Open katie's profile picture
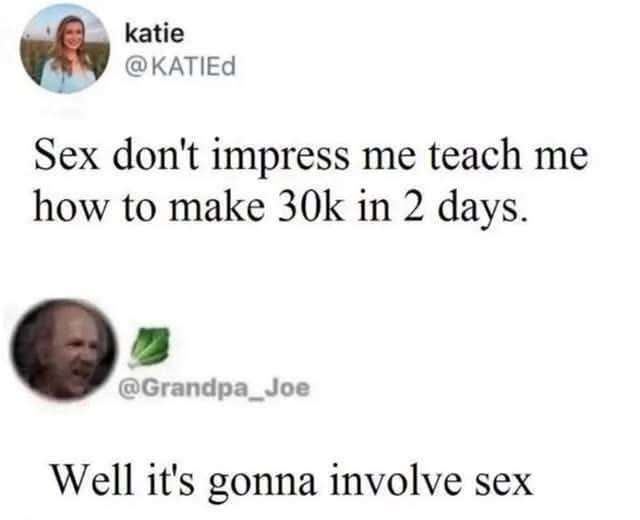Screen dimensions: 640x520 (65, 49)
